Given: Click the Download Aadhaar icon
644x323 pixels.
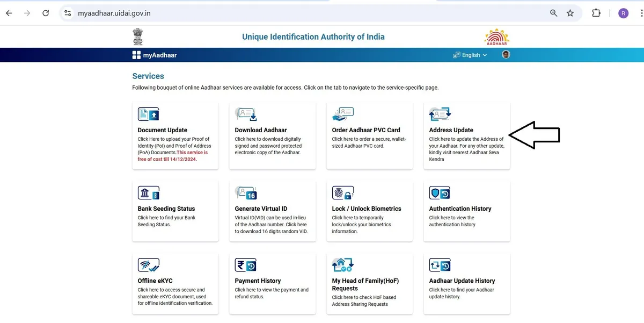Looking at the screenshot, I should (x=246, y=114).
